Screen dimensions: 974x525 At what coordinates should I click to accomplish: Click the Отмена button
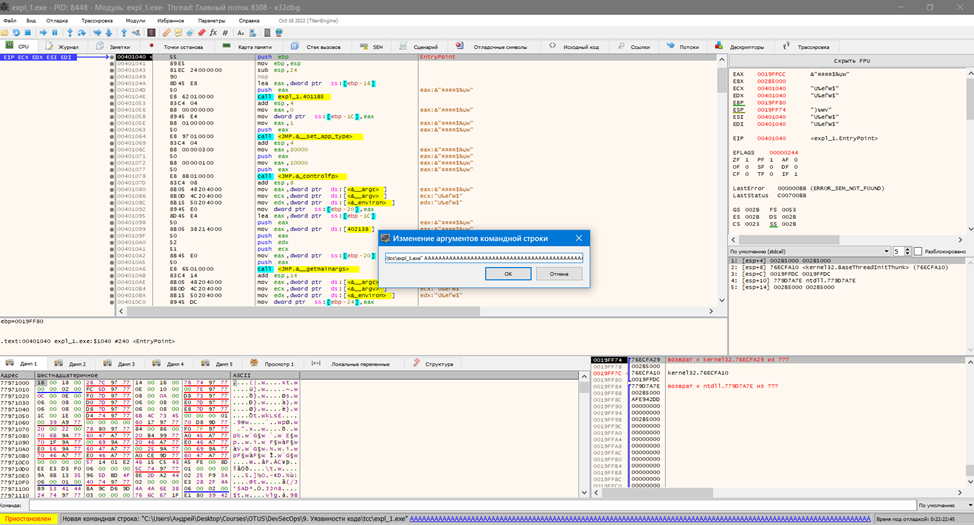click(x=559, y=273)
